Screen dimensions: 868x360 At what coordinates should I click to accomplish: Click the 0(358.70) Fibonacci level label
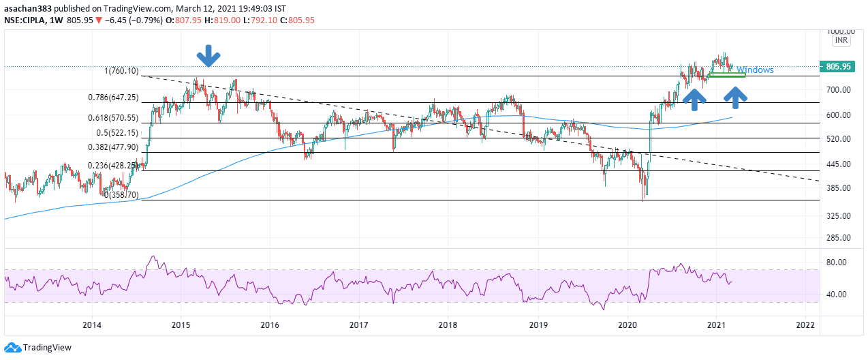click(121, 195)
